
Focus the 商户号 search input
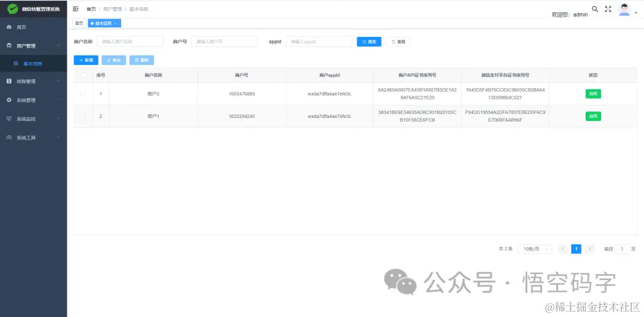tap(224, 42)
